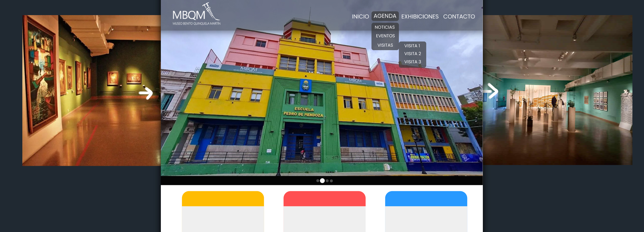
Task: Expand the VISITAS submenu
Action: [385, 45]
